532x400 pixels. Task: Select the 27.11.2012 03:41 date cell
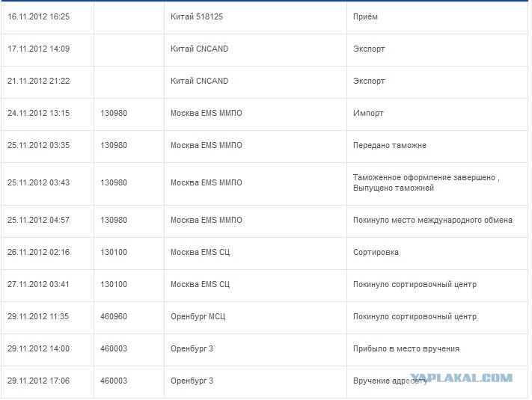[38, 284]
